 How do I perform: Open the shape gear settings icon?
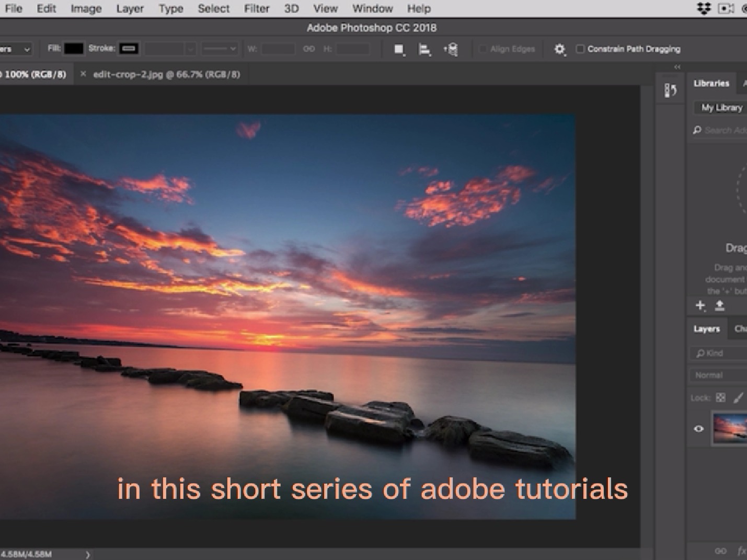coord(559,49)
